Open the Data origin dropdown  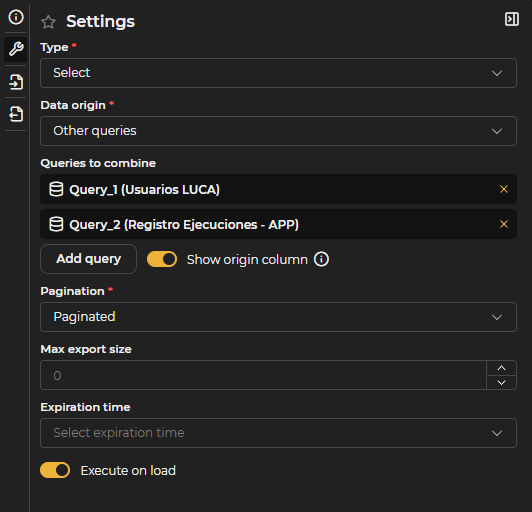[x=278, y=131]
